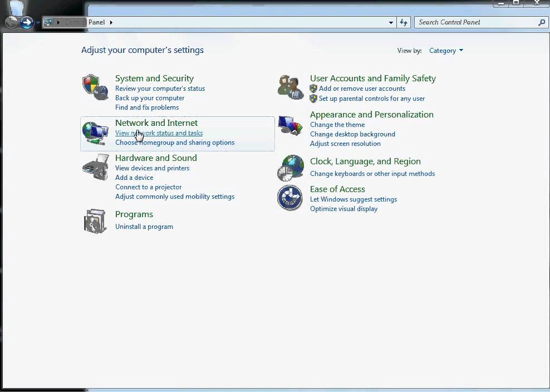550x392 pixels.
Task: Click the search magnifier icon
Action: 541,22
